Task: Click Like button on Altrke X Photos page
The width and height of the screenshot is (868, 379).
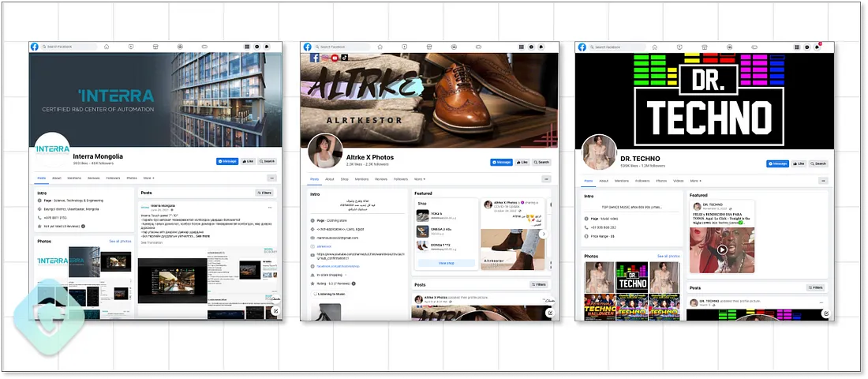Action: [522, 163]
